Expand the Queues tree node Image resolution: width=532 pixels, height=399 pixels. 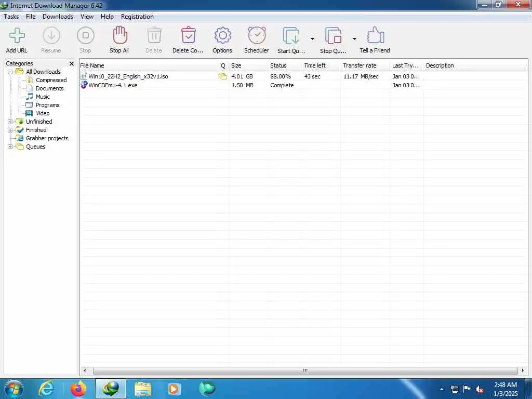point(10,147)
